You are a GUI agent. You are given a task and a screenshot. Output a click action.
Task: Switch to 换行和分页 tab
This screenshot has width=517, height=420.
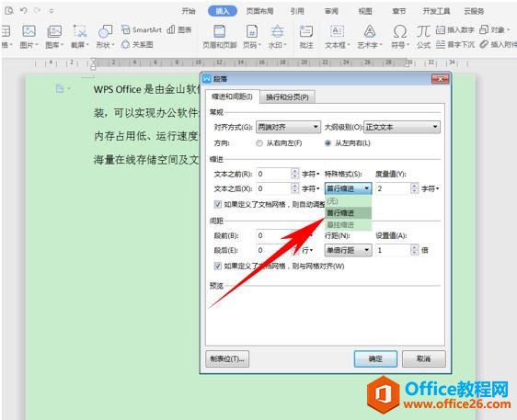[287, 97]
